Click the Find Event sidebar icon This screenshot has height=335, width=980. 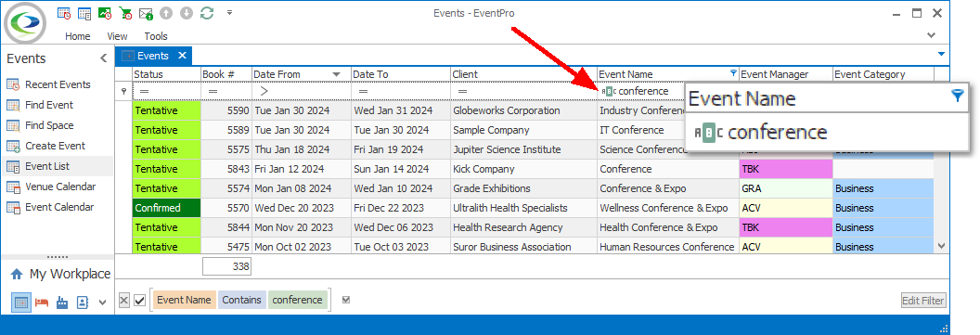click(13, 106)
